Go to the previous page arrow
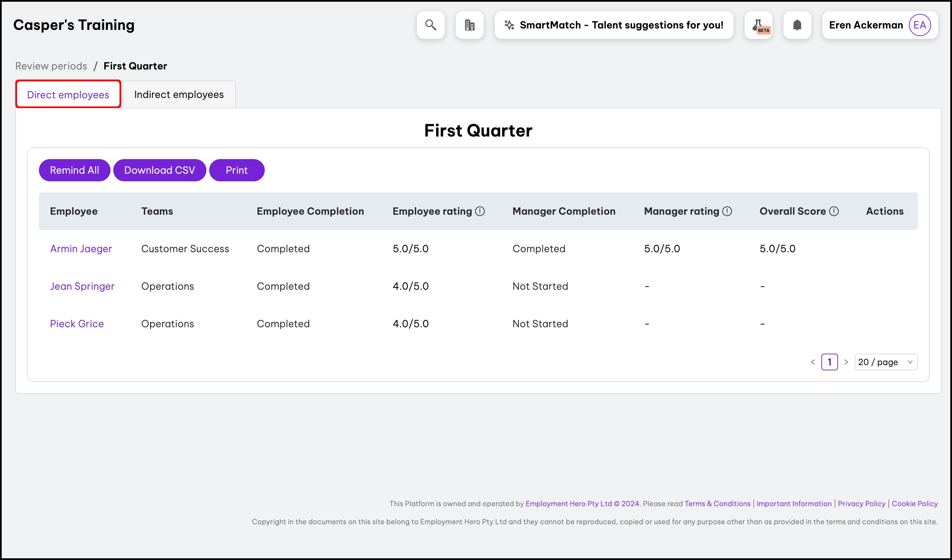This screenshot has height=560, width=952. click(813, 362)
